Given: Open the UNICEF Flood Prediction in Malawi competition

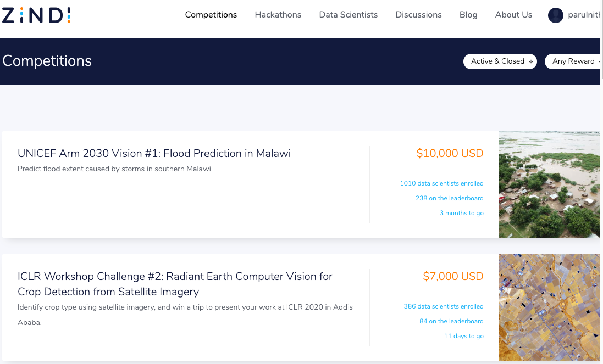Looking at the screenshot, I should 154,153.
